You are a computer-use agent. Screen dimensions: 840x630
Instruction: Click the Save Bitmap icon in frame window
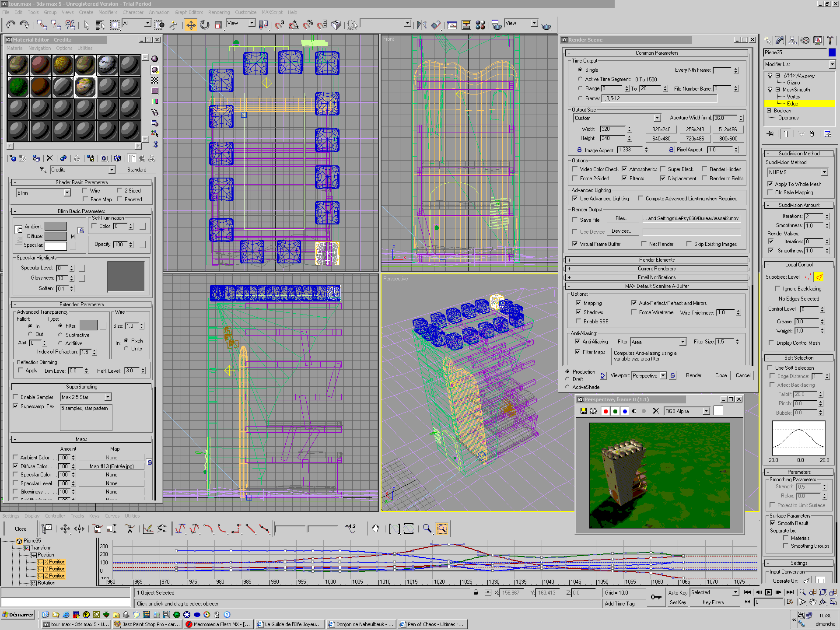[x=583, y=411]
